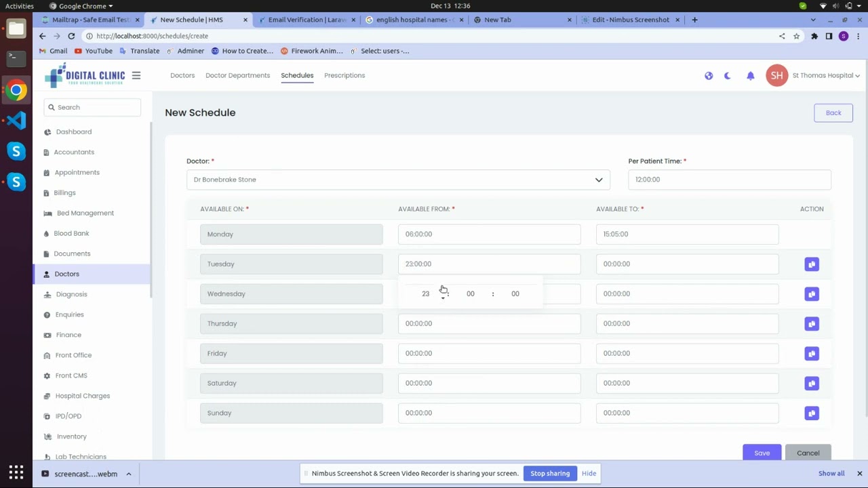Copy schedule icon in Saturday row
The image size is (868, 488).
click(x=812, y=384)
